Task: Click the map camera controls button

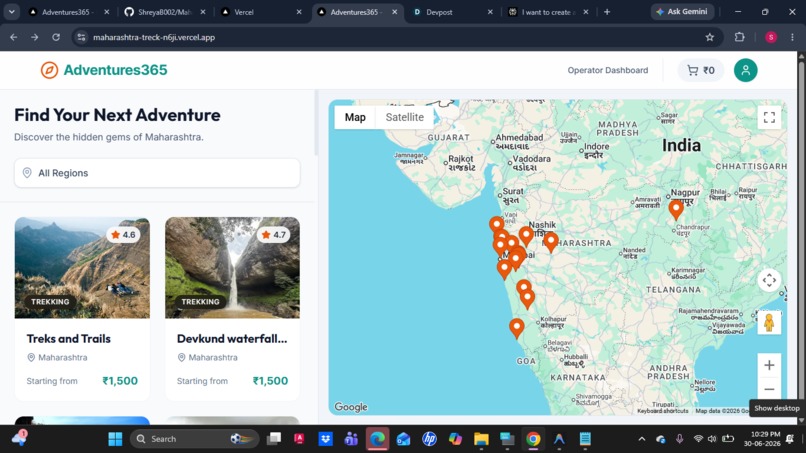Action: pyautogui.click(x=769, y=280)
